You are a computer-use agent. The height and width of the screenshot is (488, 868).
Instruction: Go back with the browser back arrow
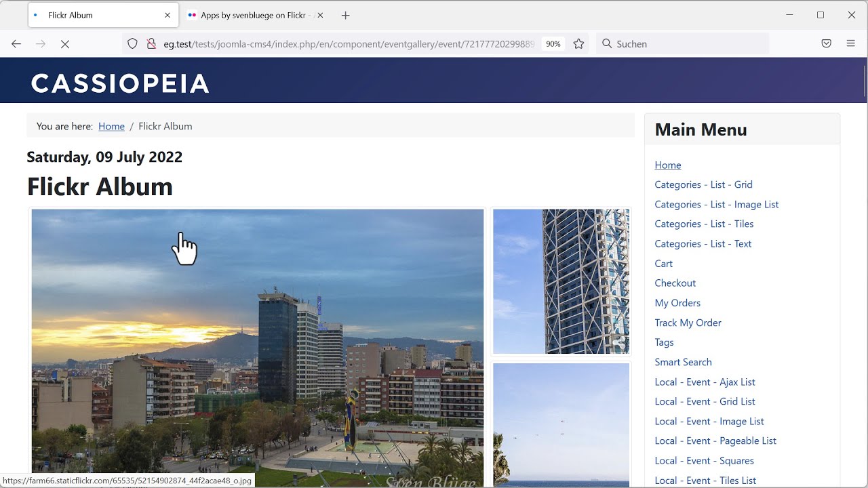[16, 43]
